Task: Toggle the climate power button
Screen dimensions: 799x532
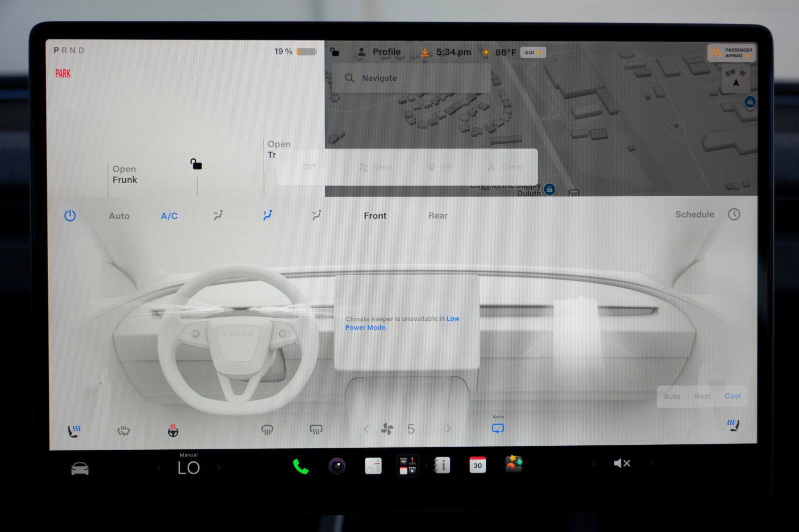Action: 70,216
